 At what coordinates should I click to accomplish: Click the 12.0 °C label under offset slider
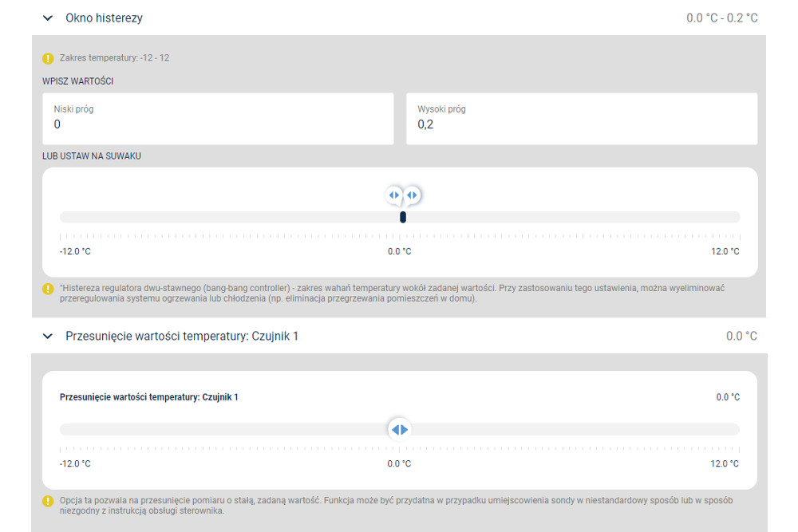pos(725,463)
